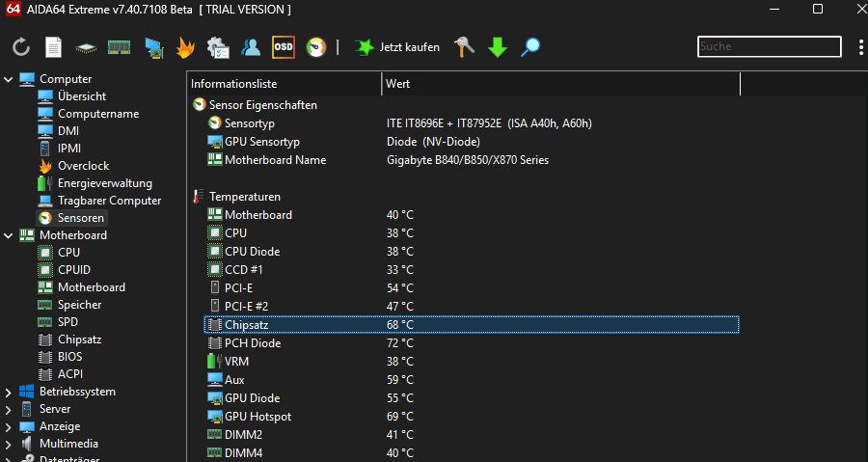Select the GPU Diode temperature row
The image size is (868, 462).
pos(472,397)
